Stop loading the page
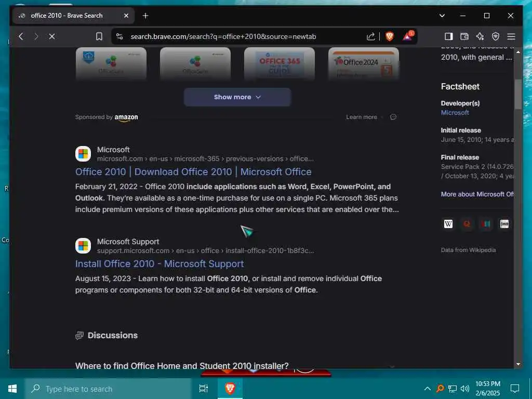The width and height of the screenshot is (532, 399). click(52, 36)
